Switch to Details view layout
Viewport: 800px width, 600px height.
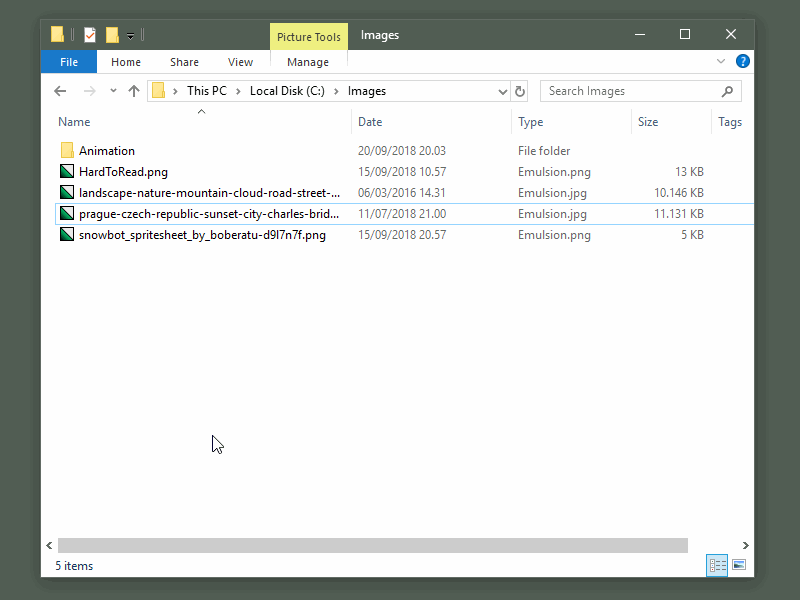click(x=717, y=565)
